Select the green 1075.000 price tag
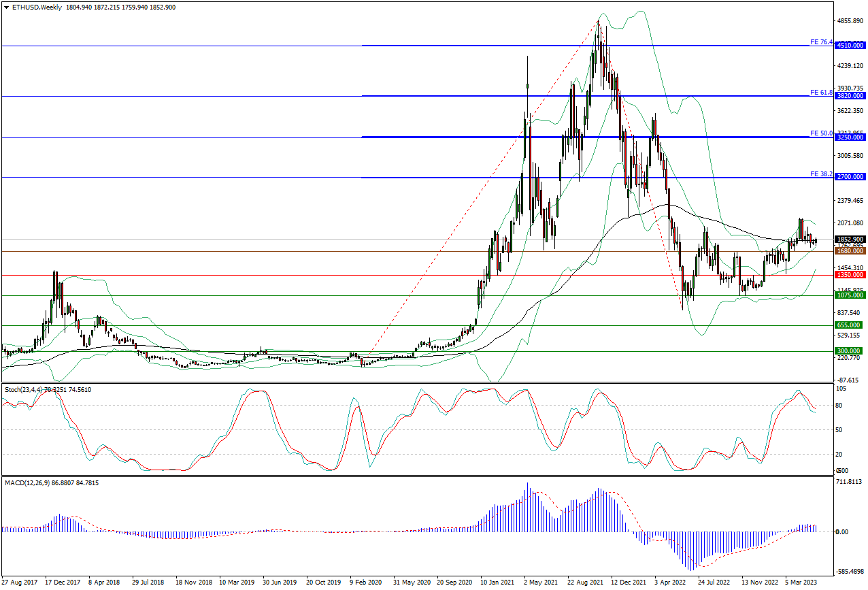Viewport: 868px width, 590px height. (x=849, y=295)
